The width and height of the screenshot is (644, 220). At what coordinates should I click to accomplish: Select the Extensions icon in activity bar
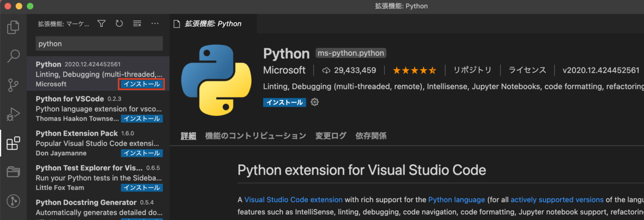tap(13, 143)
